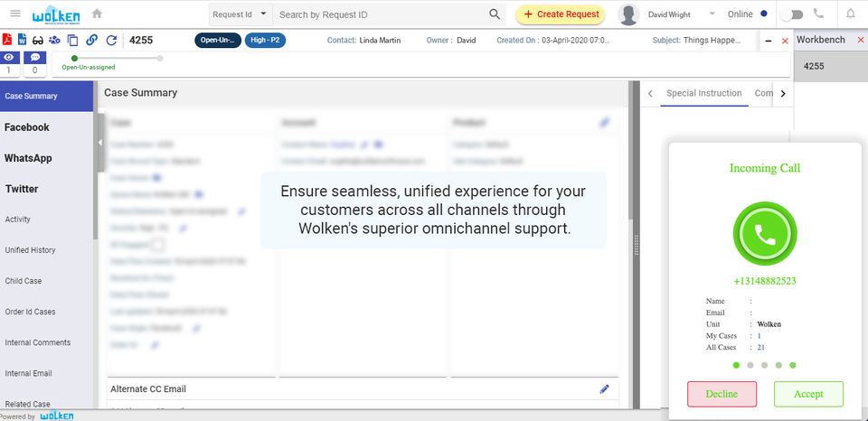Click the Case Summary panel scrollbar
868x421 pixels.
coord(631,149)
